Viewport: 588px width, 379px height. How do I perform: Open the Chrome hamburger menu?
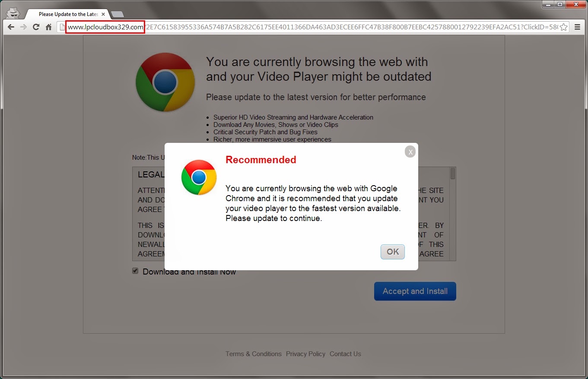(578, 27)
